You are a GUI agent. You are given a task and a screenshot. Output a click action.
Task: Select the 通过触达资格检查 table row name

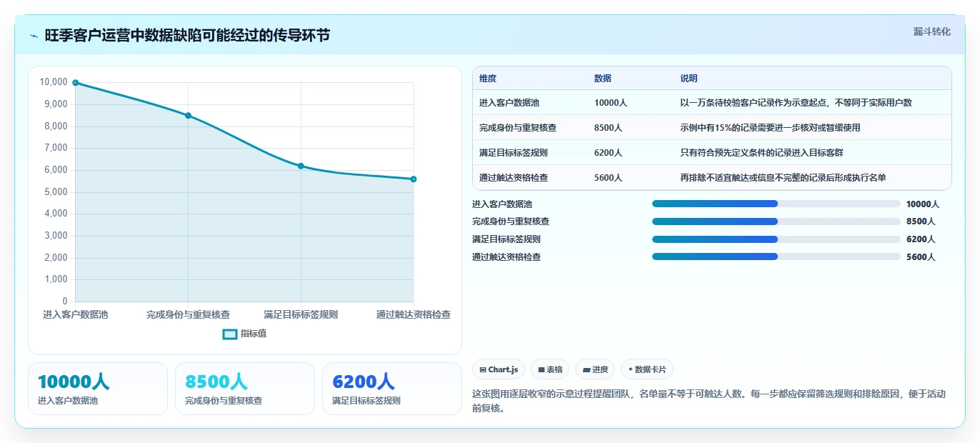tap(514, 178)
